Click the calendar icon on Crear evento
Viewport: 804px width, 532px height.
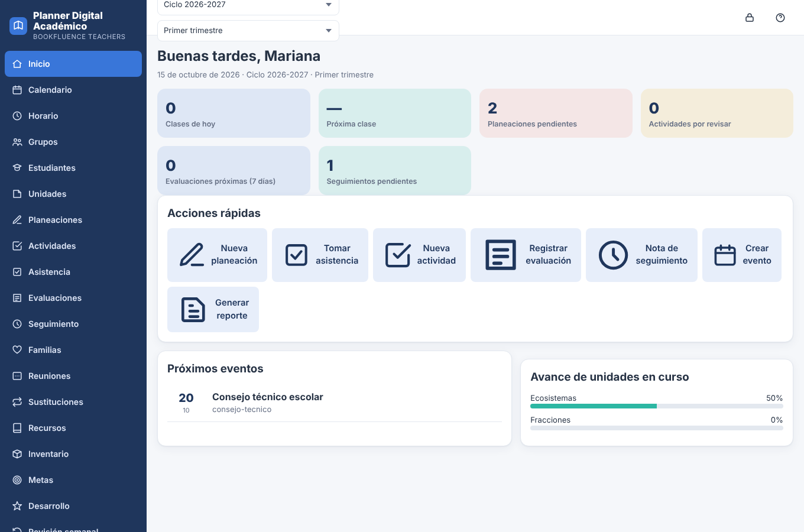pyautogui.click(x=725, y=255)
